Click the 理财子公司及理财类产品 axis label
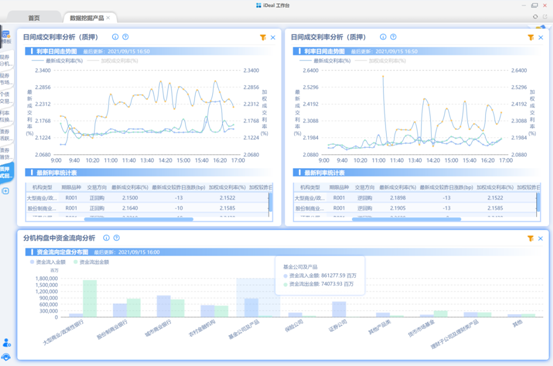 click(x=455, y=334)
